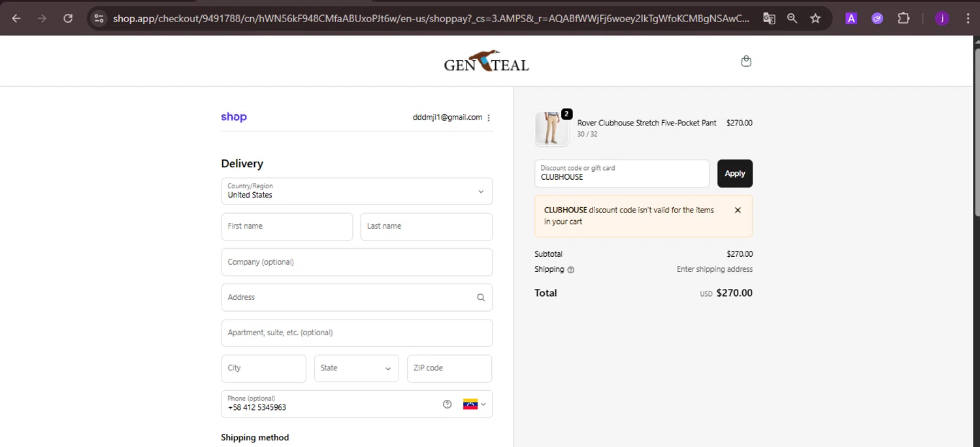Click the shipping info question-mark icon

click(x=571, y=270)
